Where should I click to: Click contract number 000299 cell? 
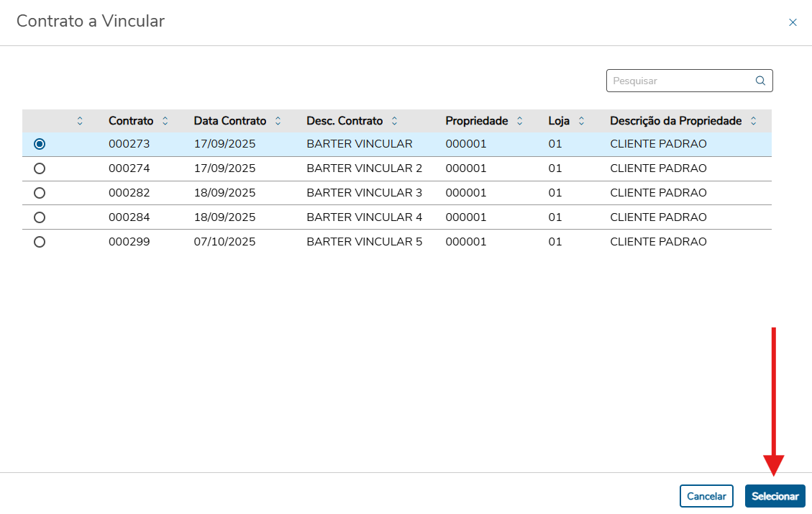coord(129,241)
